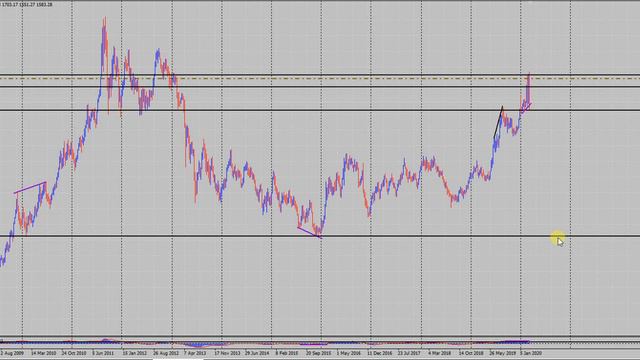Click the "11 Dec 2016" date label

click(x=380, y=353)
